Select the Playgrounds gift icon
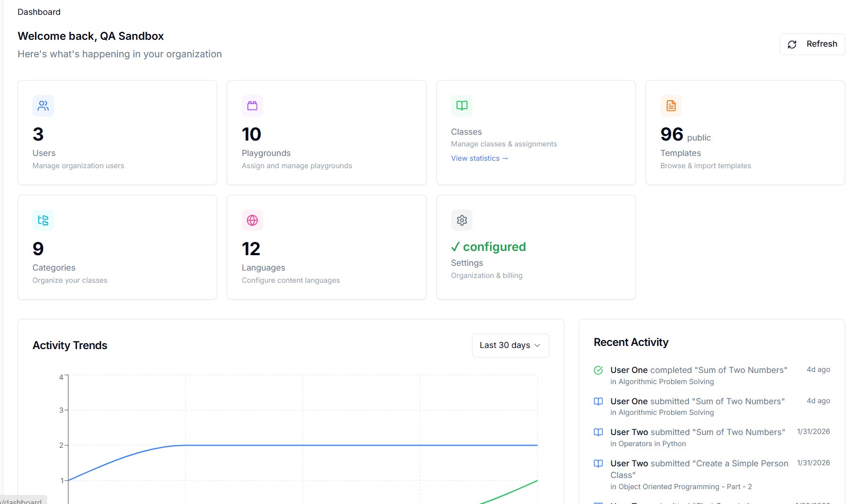 tap(252, 106)
